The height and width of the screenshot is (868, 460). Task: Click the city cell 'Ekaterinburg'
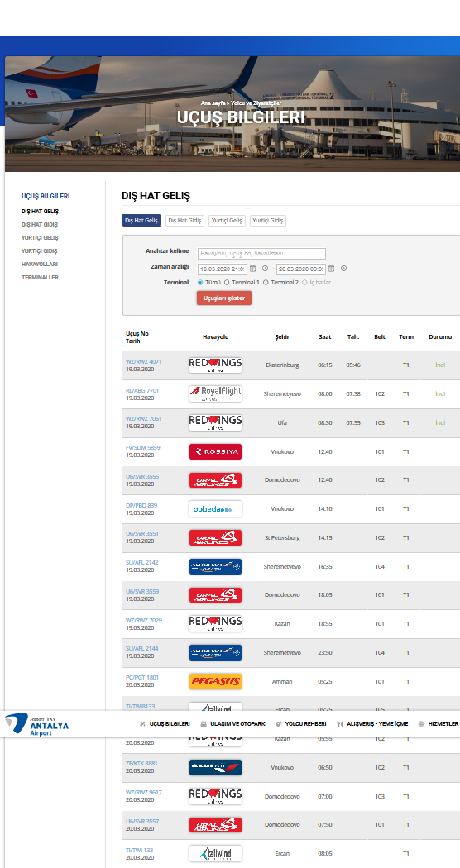283,365
